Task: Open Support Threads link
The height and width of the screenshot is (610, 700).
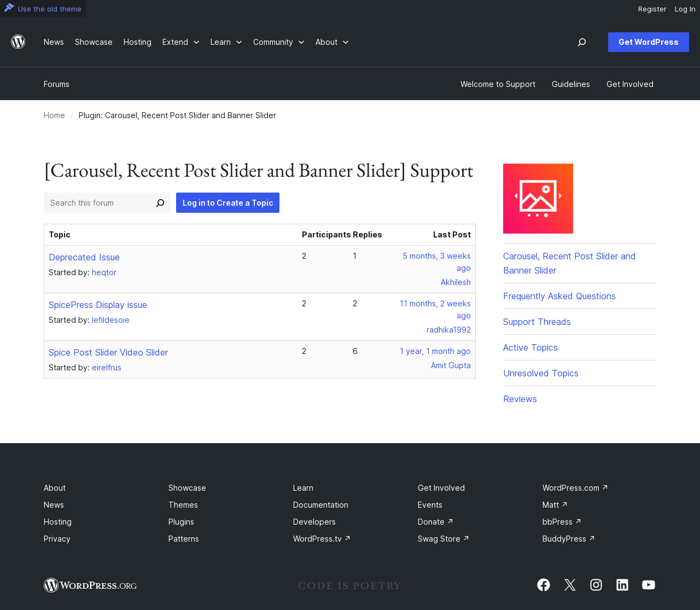Action: (537, 322)
